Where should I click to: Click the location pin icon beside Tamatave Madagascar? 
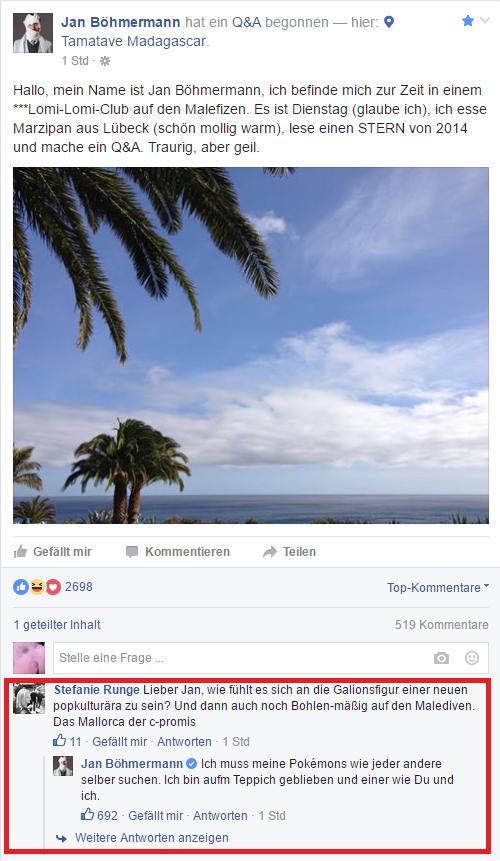point(389,23)
